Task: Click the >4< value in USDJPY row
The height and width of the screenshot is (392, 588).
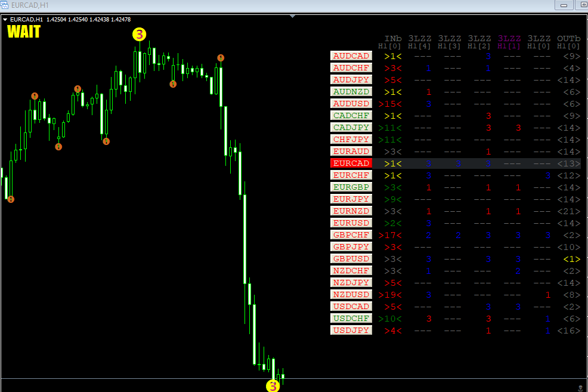Action: click(392, 331)
